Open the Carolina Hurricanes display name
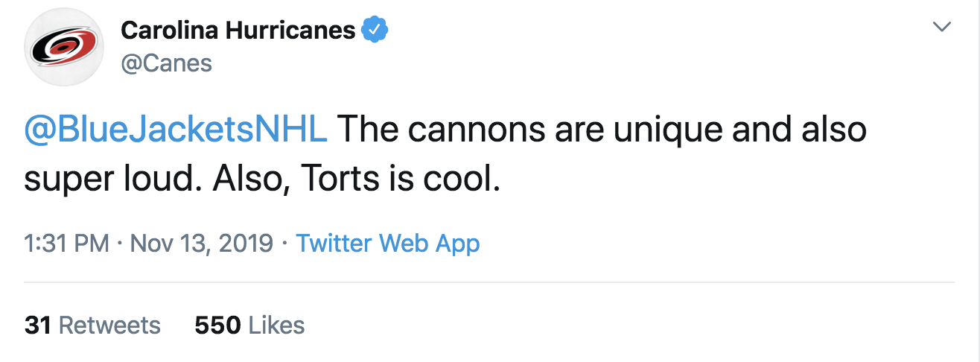The image size is (980, 362). point(238,30)
